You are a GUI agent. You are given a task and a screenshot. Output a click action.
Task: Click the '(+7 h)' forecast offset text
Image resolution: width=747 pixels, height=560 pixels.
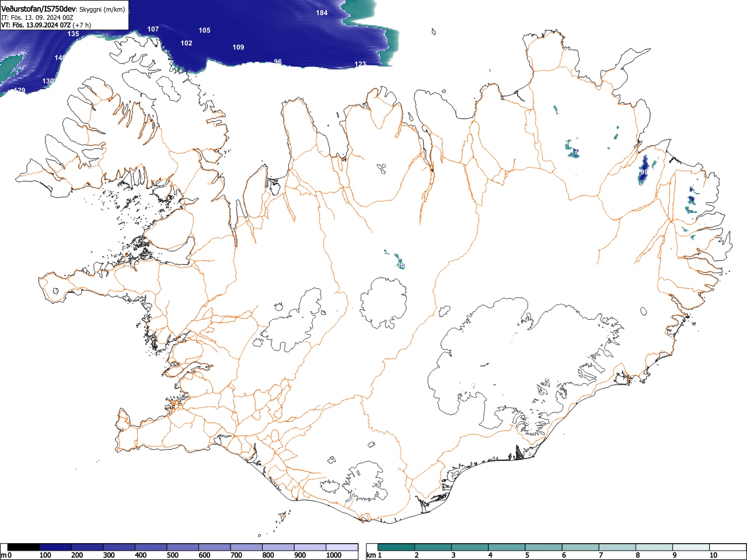click(82, 25)
